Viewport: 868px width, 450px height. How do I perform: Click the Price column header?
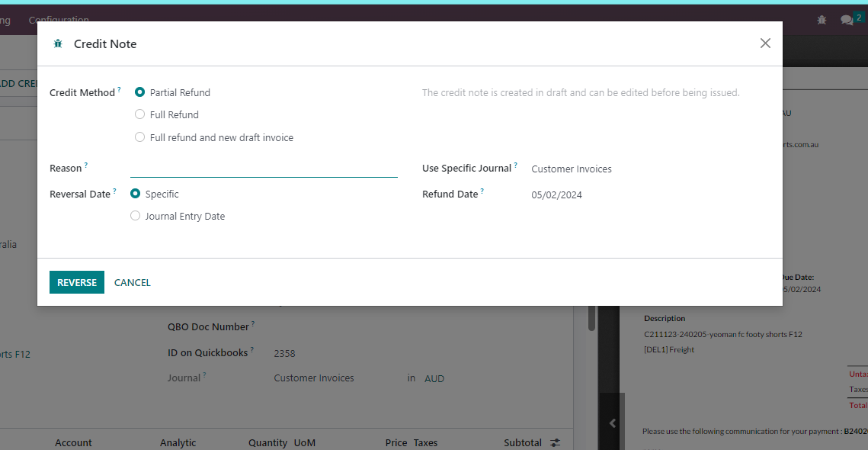pyautogui.click(x=396, y=443)
